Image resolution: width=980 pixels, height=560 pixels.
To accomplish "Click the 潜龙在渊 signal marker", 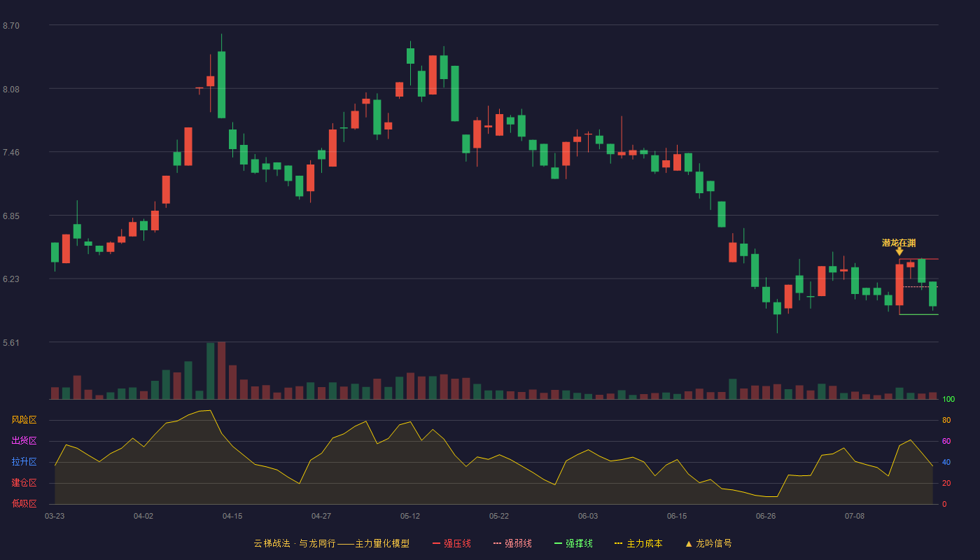I will [899, 246].
